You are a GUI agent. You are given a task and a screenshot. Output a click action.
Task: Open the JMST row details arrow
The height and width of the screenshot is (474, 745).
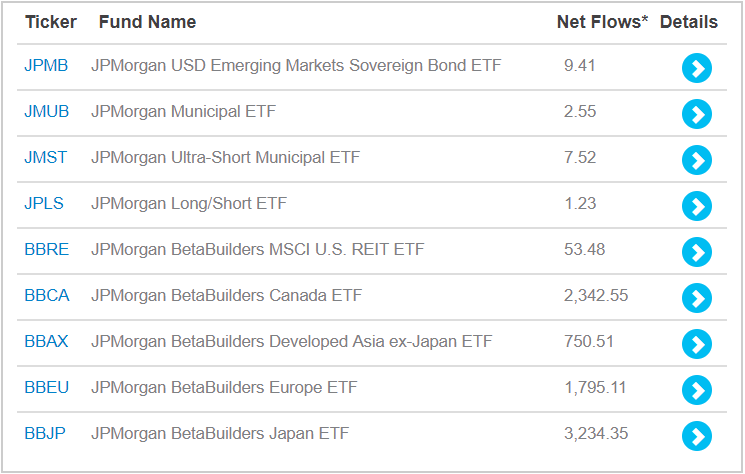[x=696, y=160]
